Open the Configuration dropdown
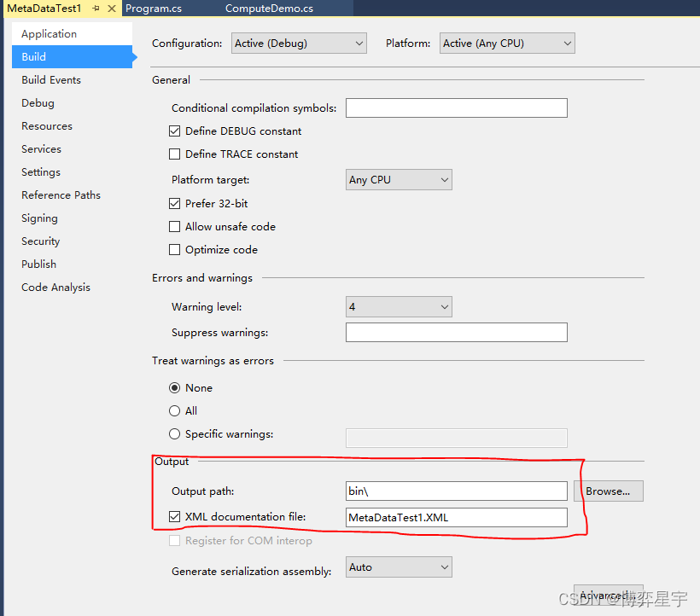Image resolution: width=700 pixels, height=616 pixels. pyautogui.click(x=299, y=44)
